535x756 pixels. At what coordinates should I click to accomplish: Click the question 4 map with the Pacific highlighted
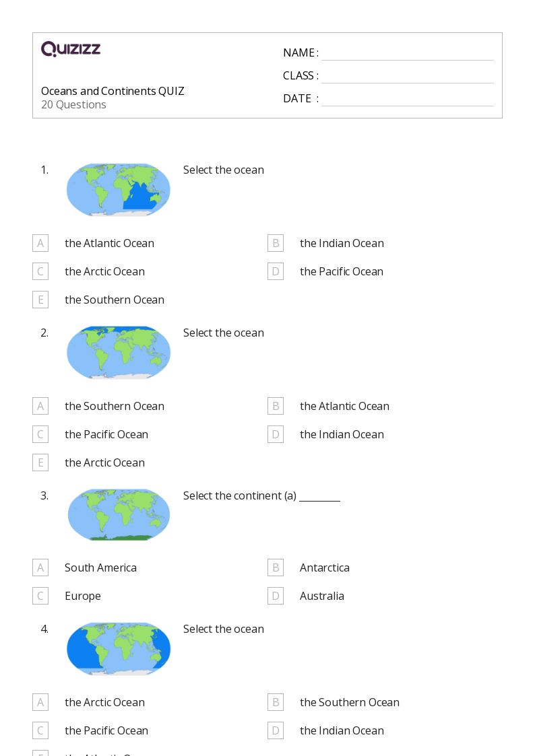tap(118, 648)
